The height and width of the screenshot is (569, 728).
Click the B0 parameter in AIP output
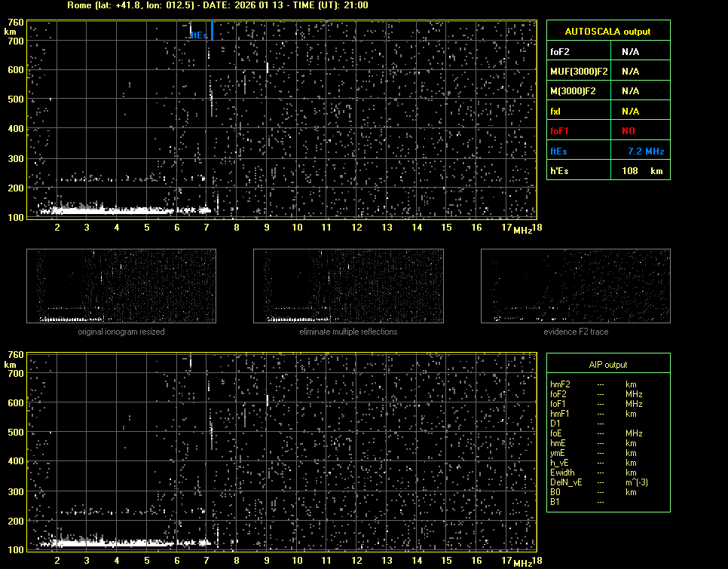(x=555, y=492)
